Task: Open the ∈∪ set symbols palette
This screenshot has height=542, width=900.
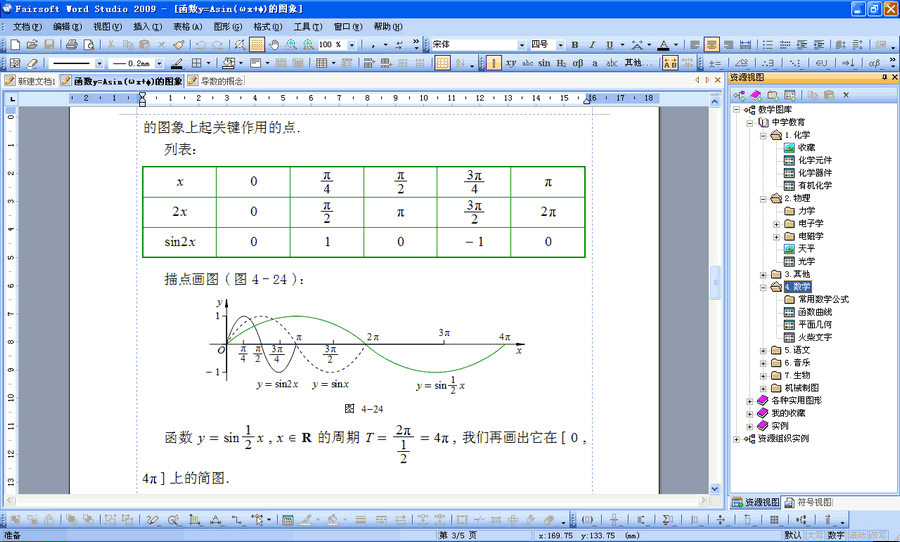Action: (x=821, y=63)
